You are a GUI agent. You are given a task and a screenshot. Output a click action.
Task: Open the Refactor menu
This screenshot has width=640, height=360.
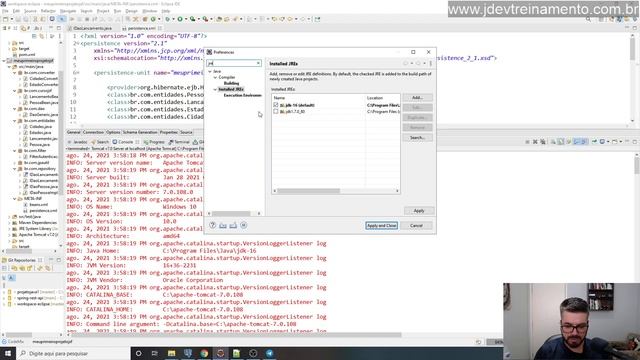click(48, 11)
